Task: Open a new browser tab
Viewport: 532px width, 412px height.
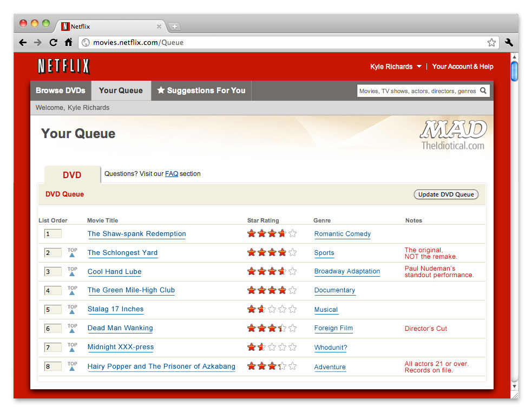Action: pos(174,27)
